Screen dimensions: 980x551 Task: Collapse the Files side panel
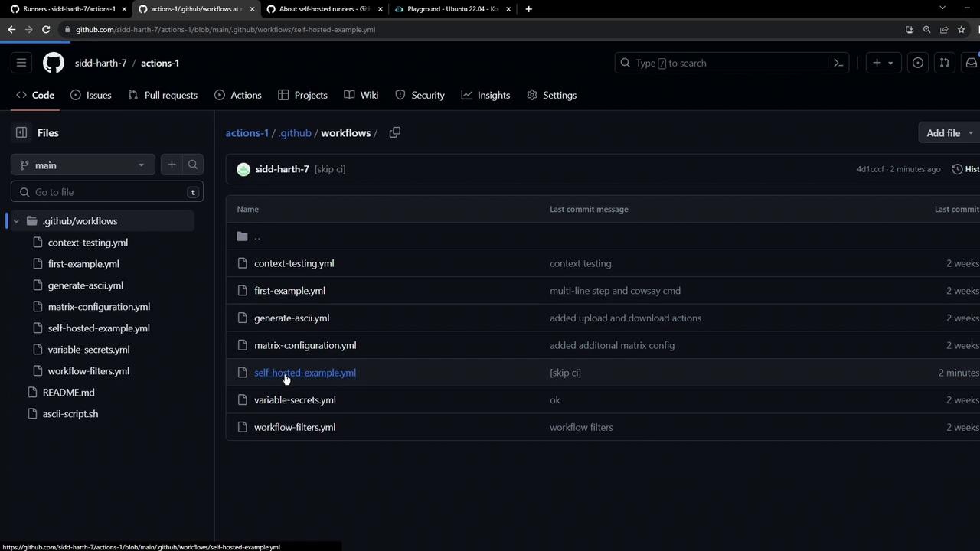(x=21, y=132)
